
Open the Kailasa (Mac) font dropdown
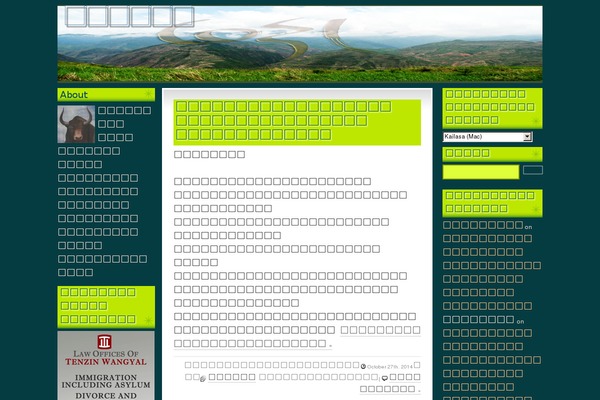(x=487, y=137)
